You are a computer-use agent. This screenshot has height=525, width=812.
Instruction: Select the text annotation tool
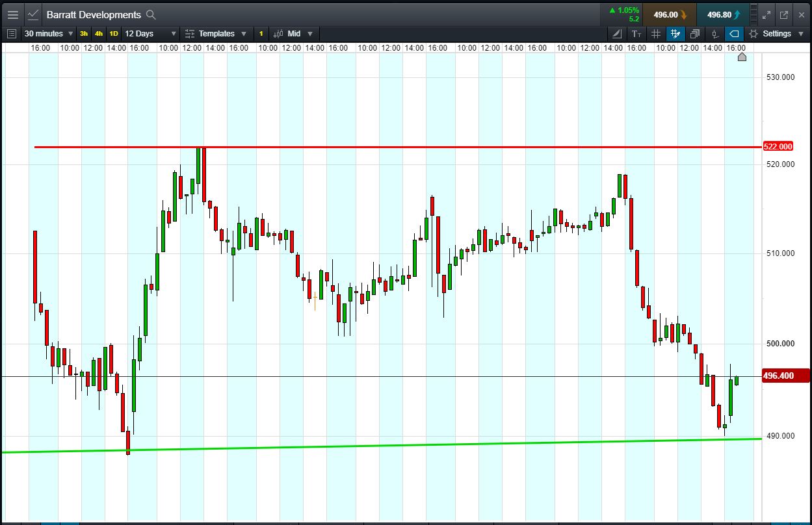pos(636,34)
